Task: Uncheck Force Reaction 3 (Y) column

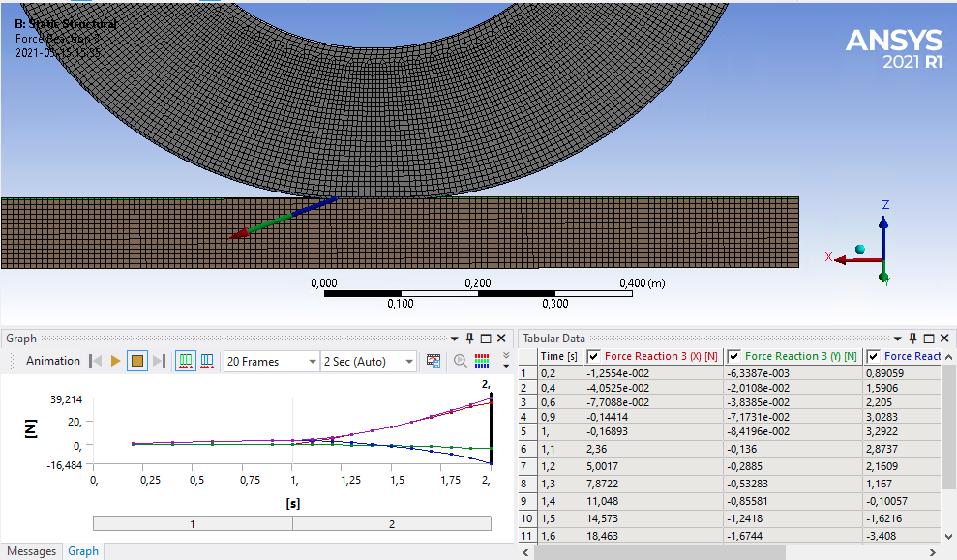Action: 734,356
